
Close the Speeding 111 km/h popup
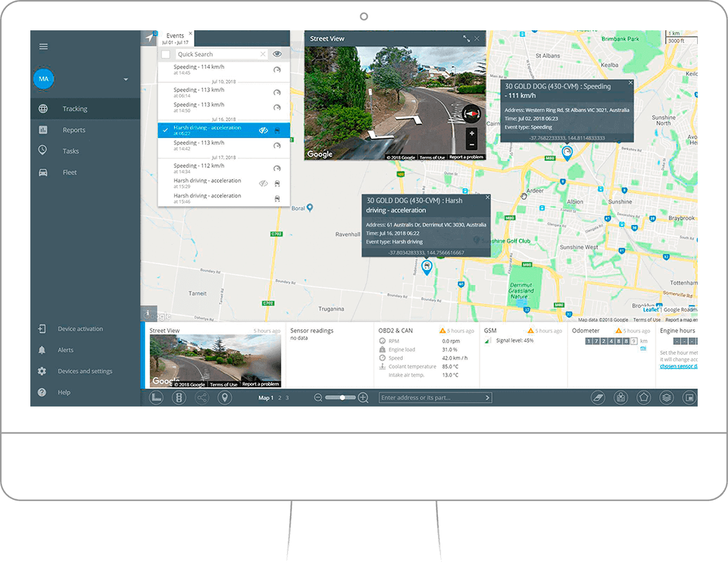630,83
